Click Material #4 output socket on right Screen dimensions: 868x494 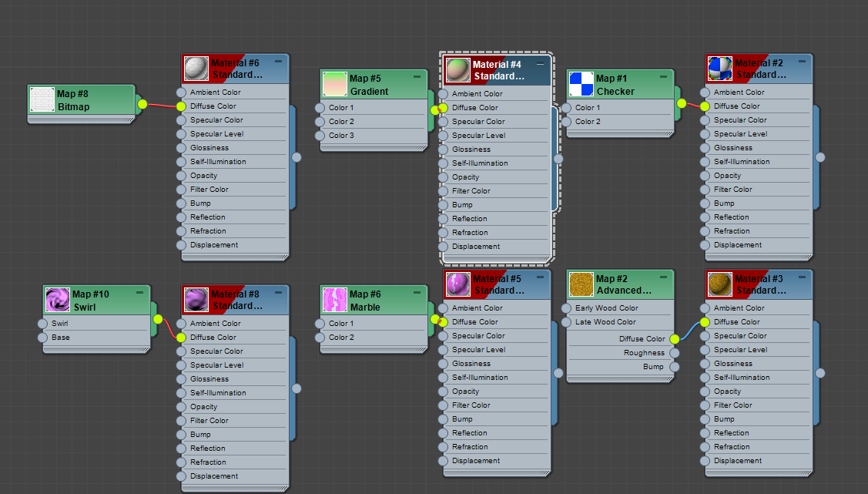click(558, 159)
